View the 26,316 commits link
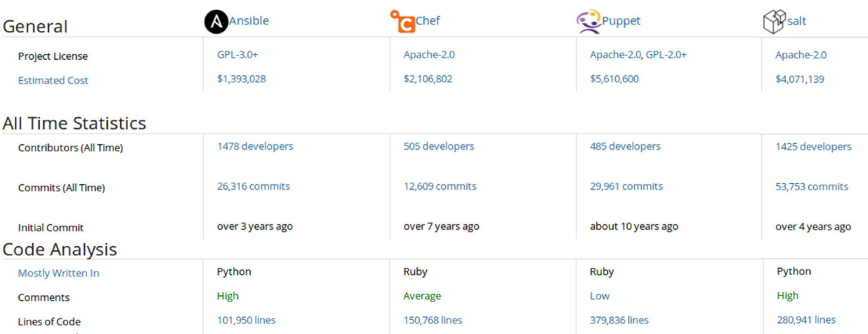Viewport: 868px width, 334px height. [253, 186]
